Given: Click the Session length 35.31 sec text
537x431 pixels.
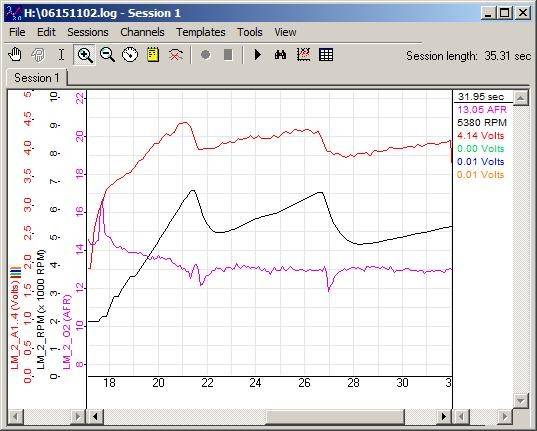Looking at the screenshot, I should [x=469, y=56].
